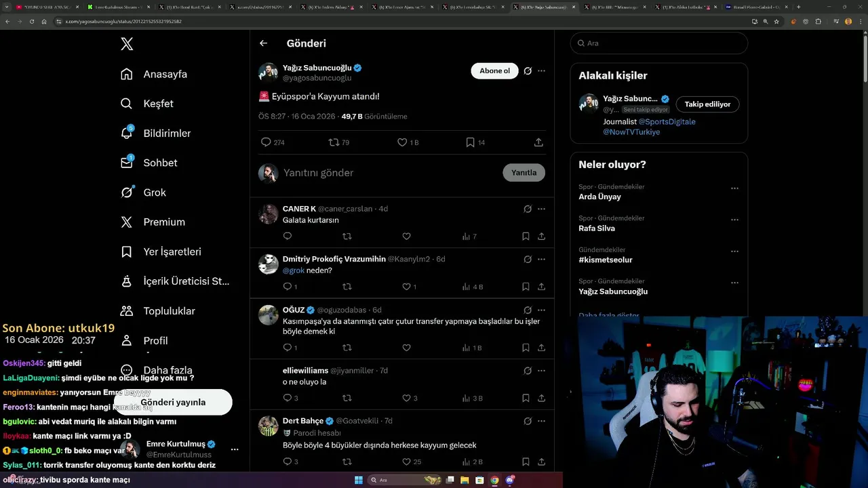Open Yer İşaretleri in sidebar

[x=161, y=251]
